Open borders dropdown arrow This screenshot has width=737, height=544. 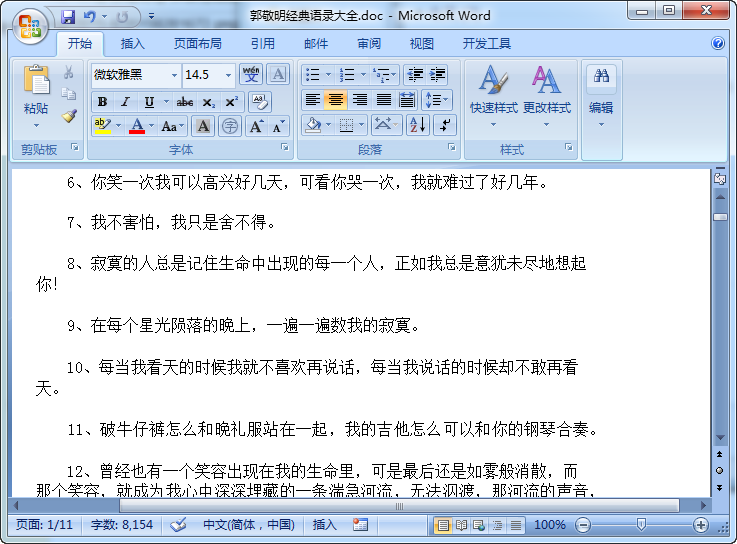361,125
